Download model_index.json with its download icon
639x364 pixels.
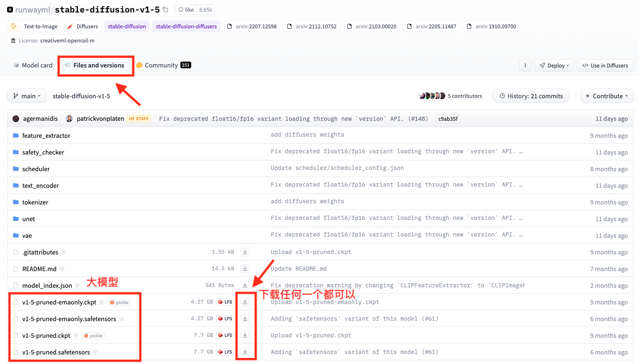pyautogui.click(x=245, y=285)
